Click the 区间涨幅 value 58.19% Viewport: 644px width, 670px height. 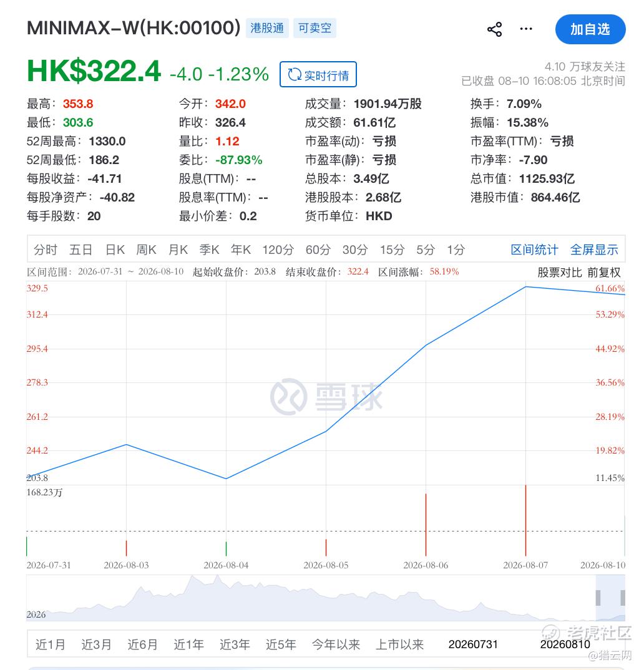click(x=444, y=272)
